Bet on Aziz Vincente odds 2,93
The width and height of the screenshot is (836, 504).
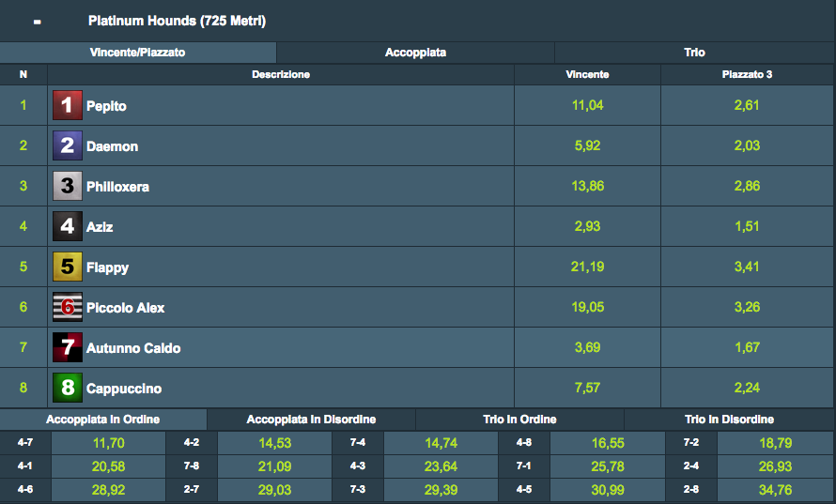click(587, 226)
